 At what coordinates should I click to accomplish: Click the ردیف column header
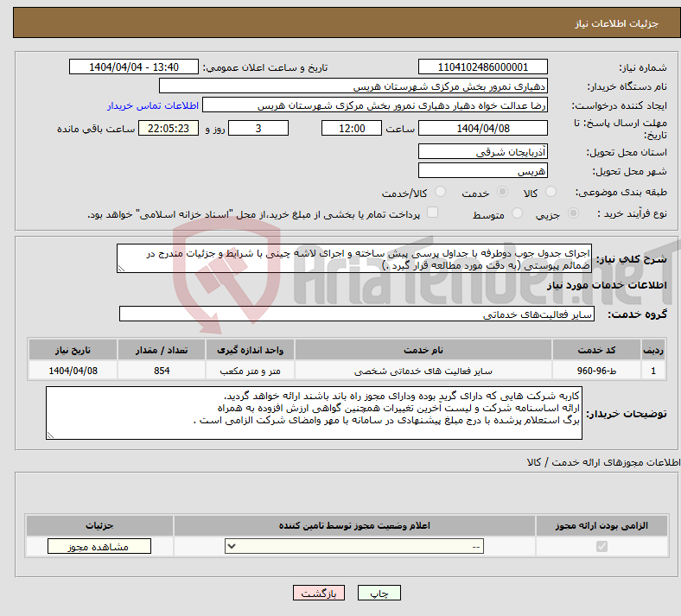tap(653, 350)
